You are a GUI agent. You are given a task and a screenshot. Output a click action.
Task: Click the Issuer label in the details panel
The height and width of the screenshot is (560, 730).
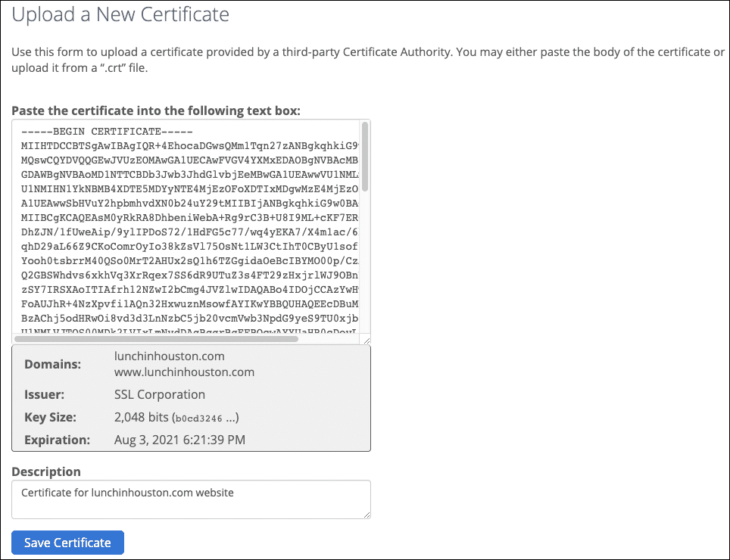[44, 394]
